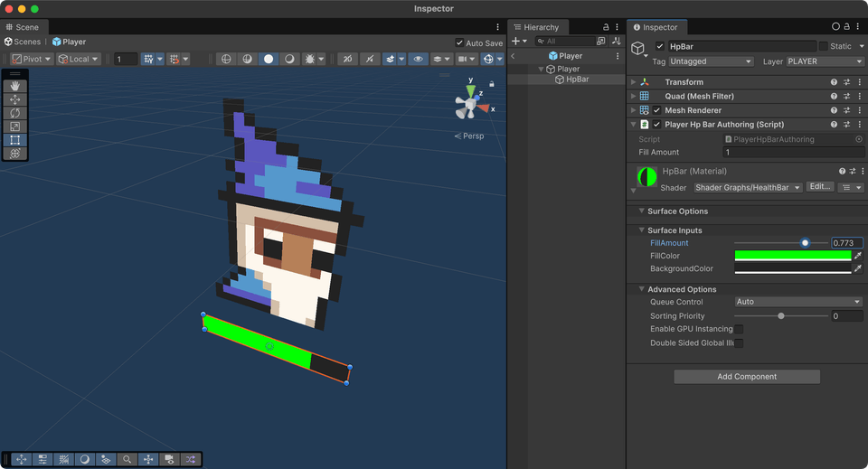Disable the Mesh Renderer component checkbox
This screenshot has height=469, width=868.
point(657,110)
